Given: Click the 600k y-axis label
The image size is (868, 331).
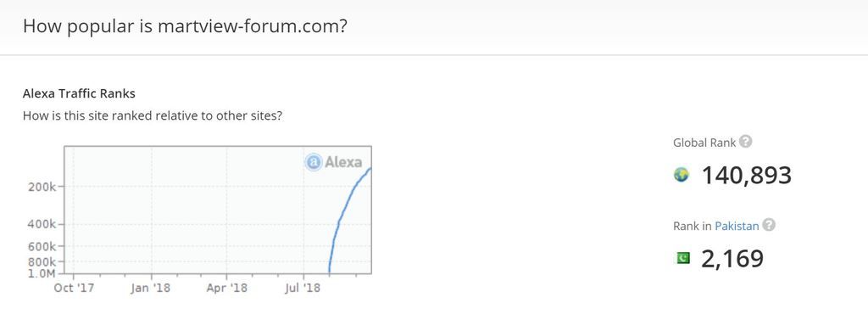Looking at the screenshot, I should point(42,246).
